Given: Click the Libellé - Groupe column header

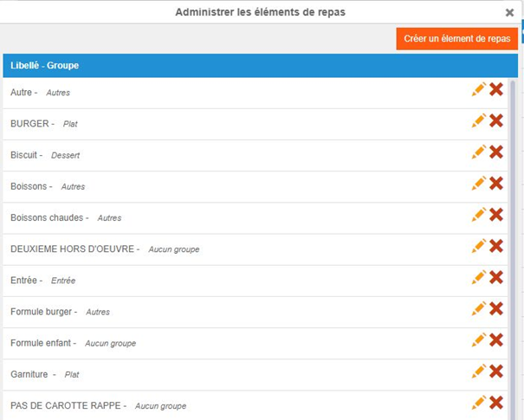Looking at the screenshot, I should click(45, 66).
